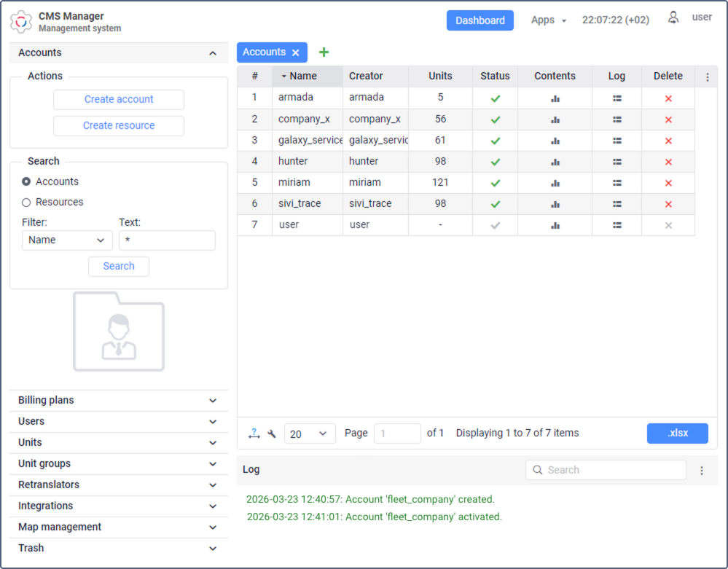Expand the Retranslators section
This screenshot has width=728, height=569.
(118, 484)
